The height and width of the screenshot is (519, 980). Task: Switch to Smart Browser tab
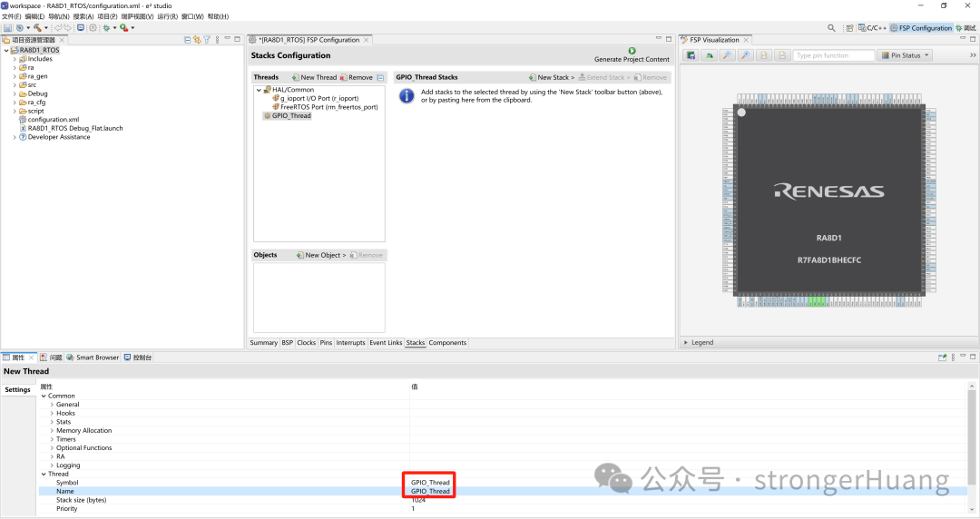coord(93,357)
